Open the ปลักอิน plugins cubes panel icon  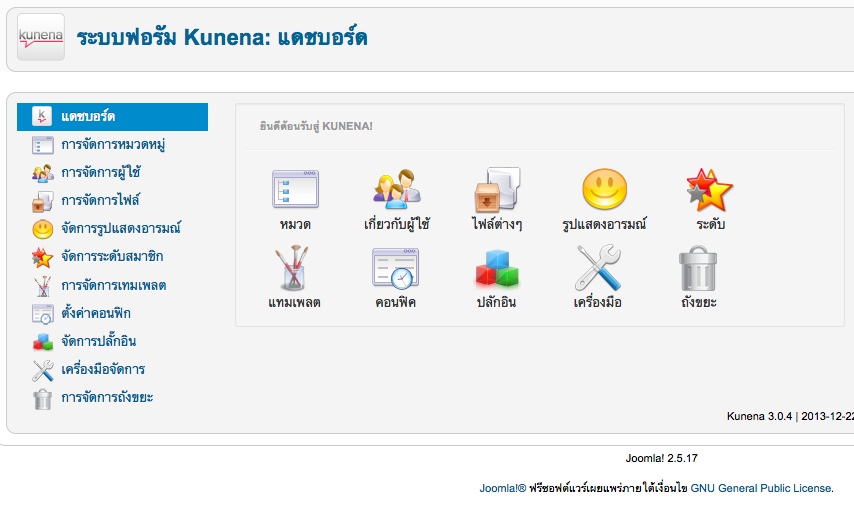497,268
